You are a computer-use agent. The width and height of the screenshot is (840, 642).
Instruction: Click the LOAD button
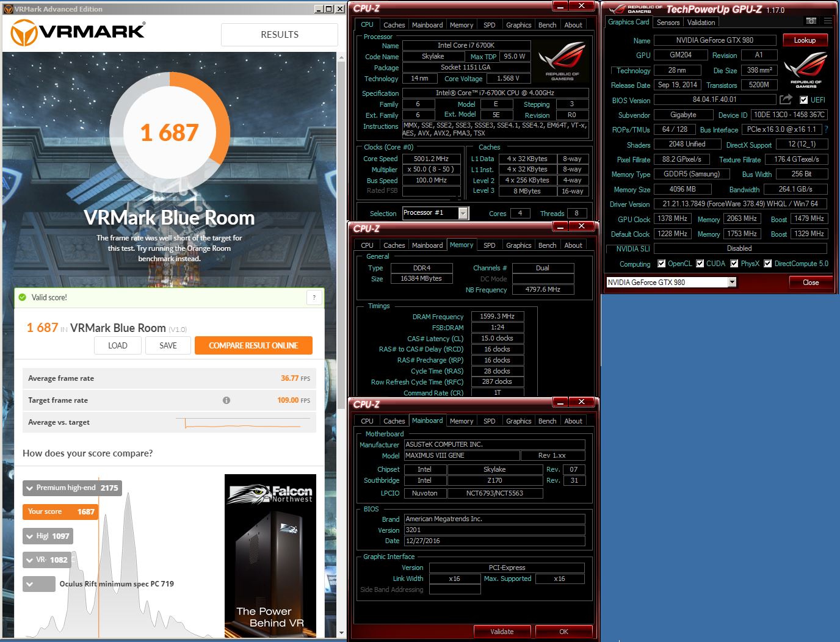118,345
